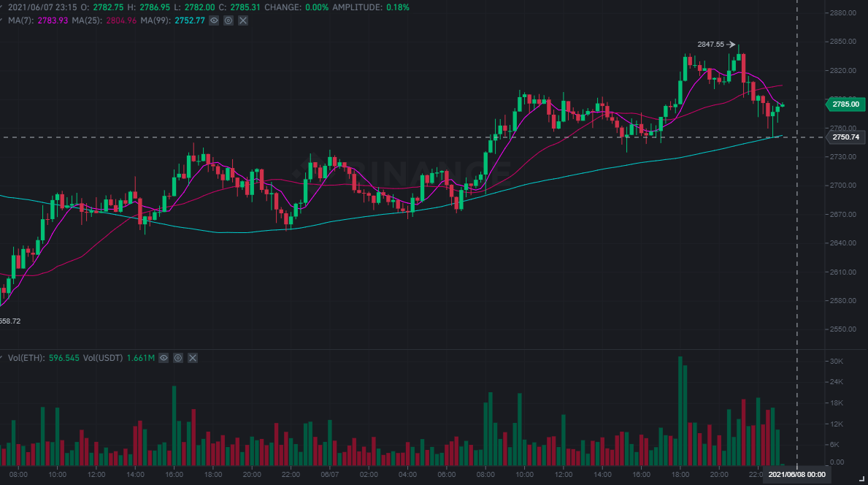Click the 6K volume axis label

click(x=835, y=445)
